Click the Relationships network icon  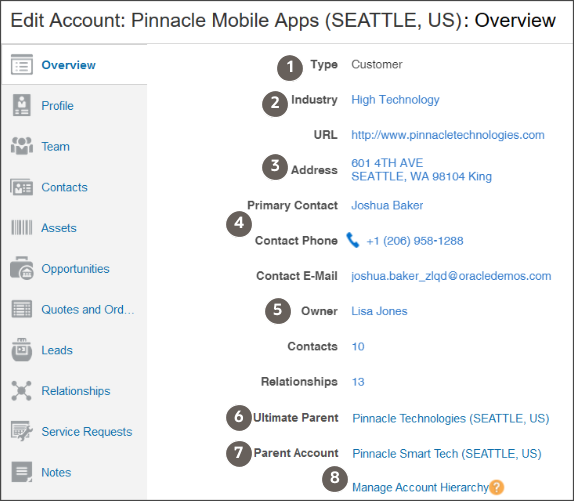click(x=22, y=390)
